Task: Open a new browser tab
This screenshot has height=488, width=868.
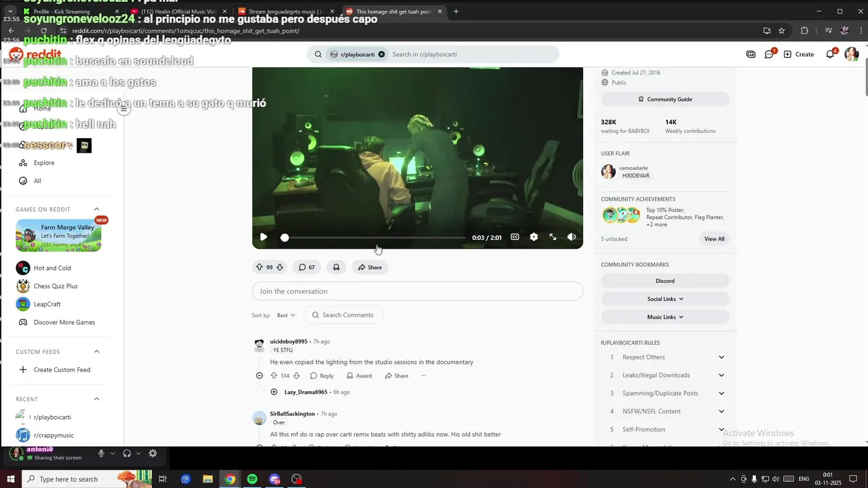Action: 456,12
